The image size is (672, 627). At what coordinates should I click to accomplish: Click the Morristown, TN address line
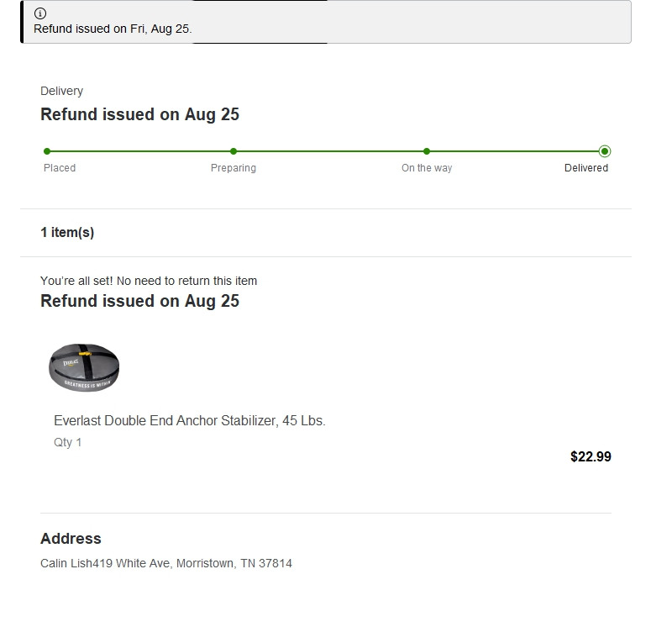[166, 563]
